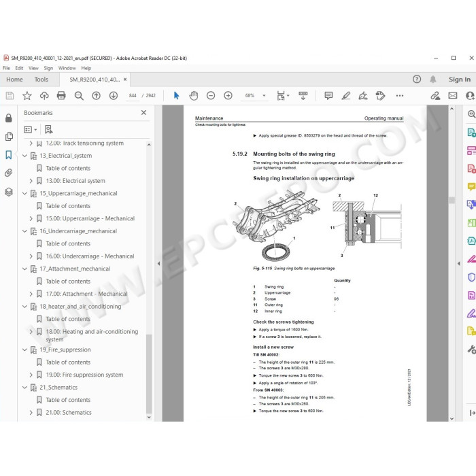Close the Bookmarks panel

point(144,113)
